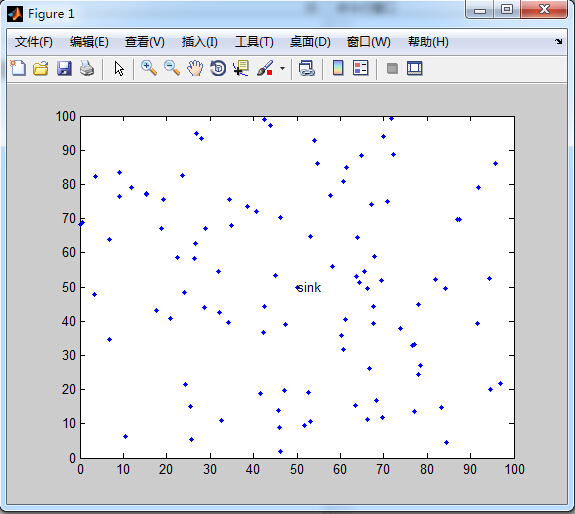Click the New Figure icon
Image resolution: width=575 pixels, height=514 pixels.
tap(18, 68)
